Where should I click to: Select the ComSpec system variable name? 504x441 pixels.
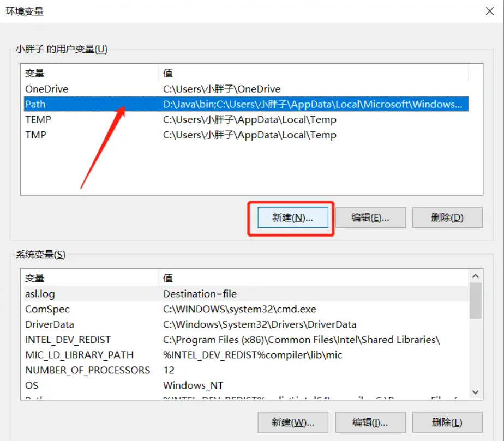pos(47,309)
